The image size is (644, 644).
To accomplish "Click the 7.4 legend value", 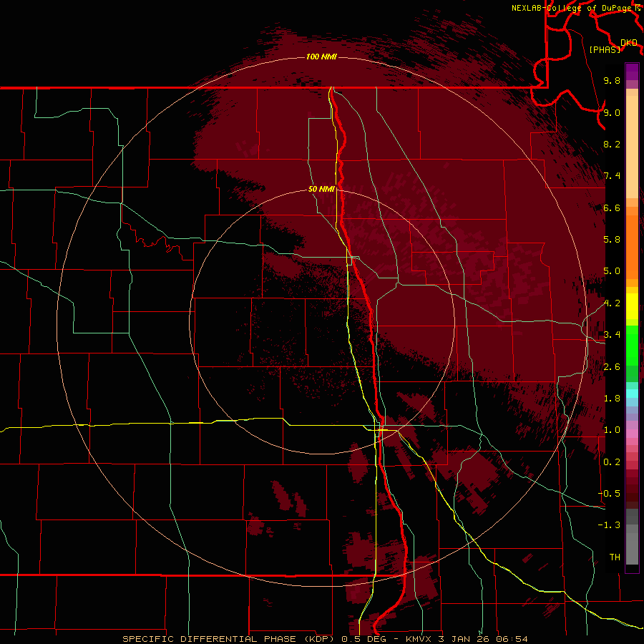I will (x=612, y=176).
